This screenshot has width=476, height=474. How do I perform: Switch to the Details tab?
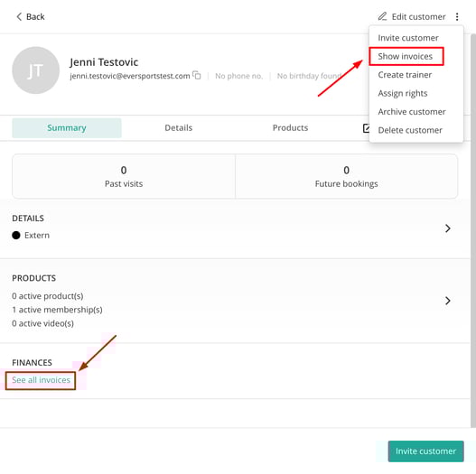[179, 128]
